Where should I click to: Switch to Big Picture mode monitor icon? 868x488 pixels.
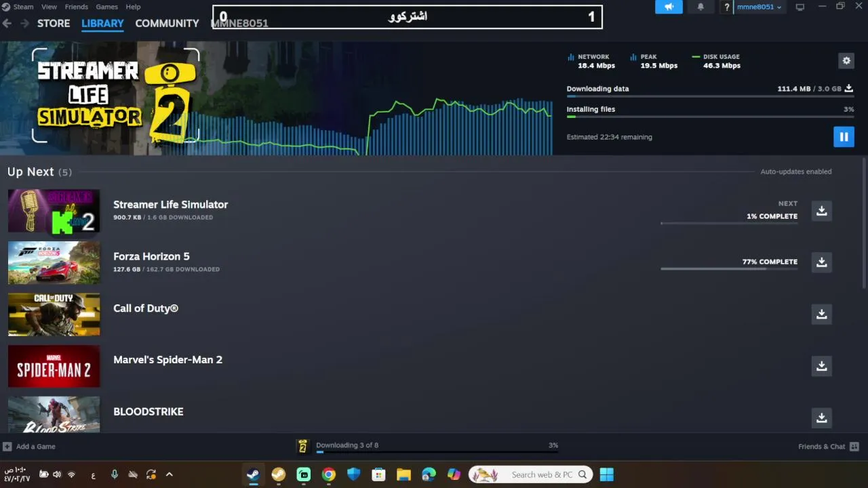[x=800, y=7]
